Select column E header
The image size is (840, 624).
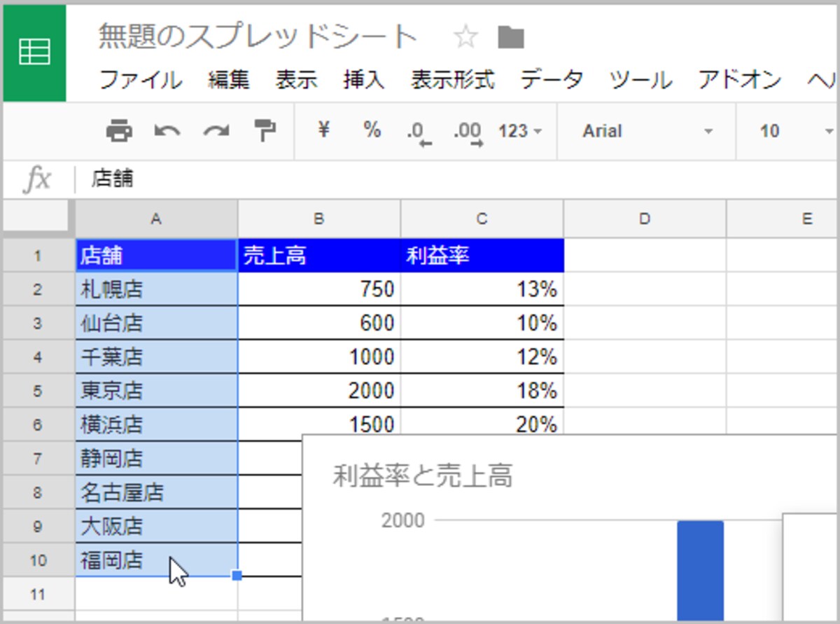(783, 219)
